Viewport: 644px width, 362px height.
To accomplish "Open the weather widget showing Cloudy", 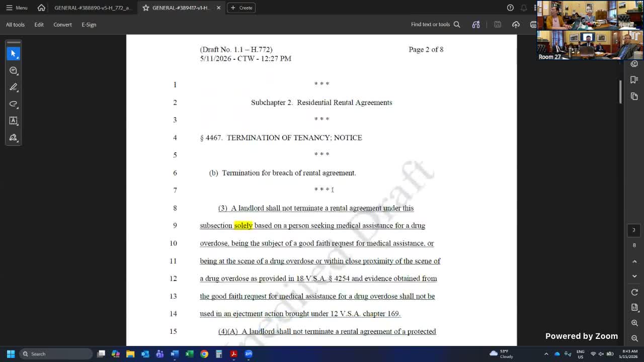I will point(502,354).
